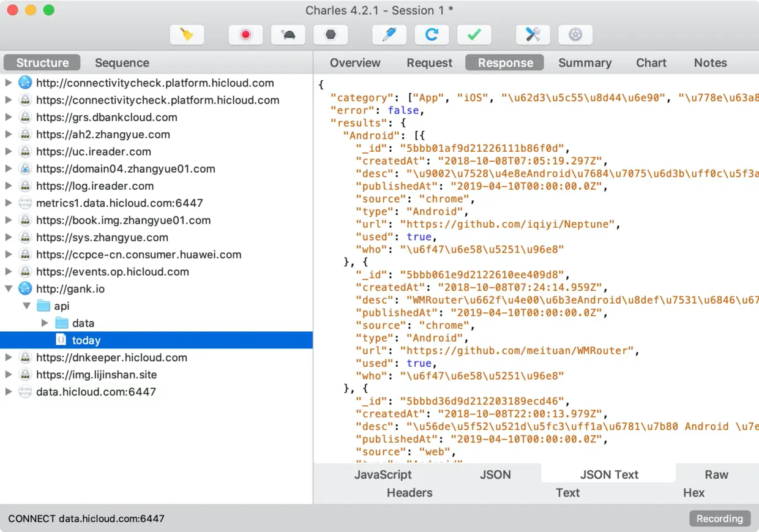The height and width of the screenshot is (532, 759).
Task: Click the "error": false line
Action: coord(377,110)
